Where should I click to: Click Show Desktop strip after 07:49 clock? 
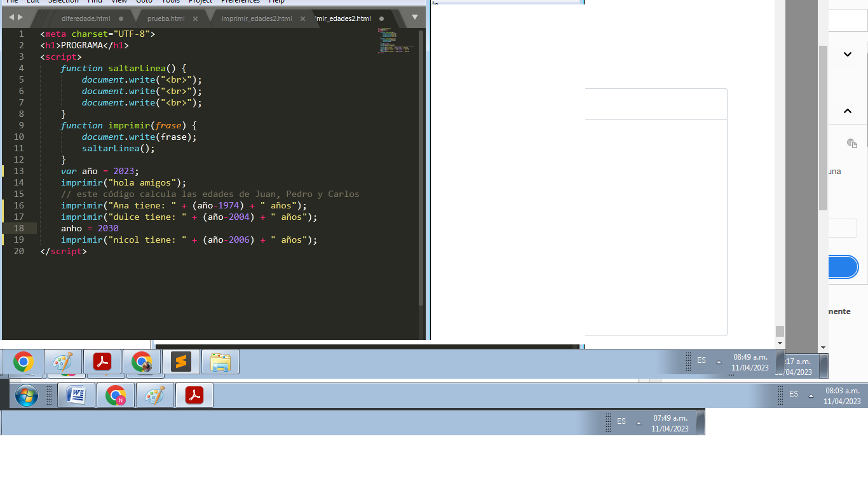(701, 423)
